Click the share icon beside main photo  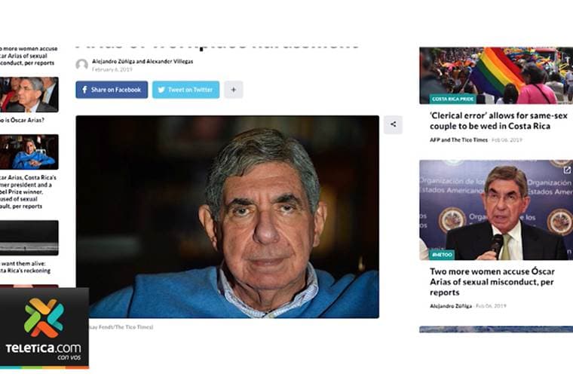394,124
